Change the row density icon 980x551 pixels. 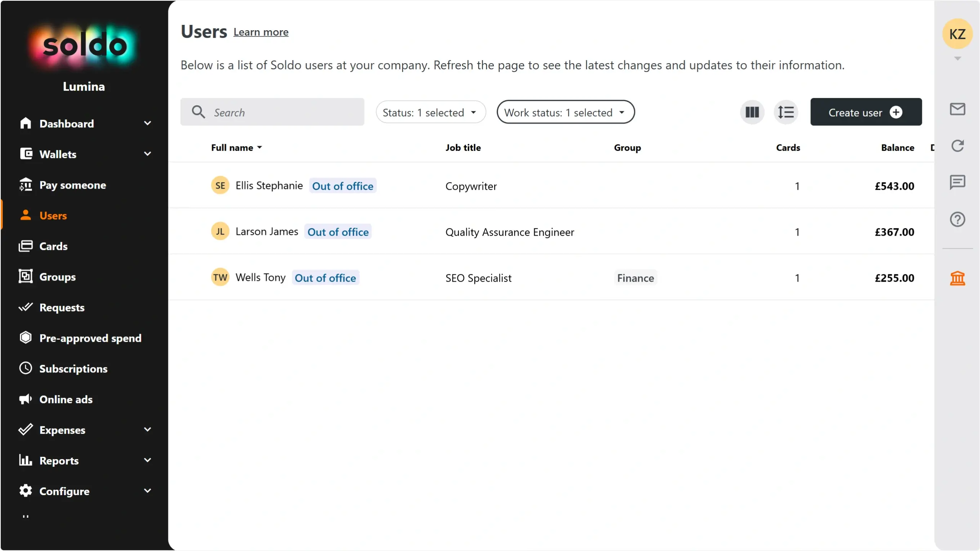[786, 112]
